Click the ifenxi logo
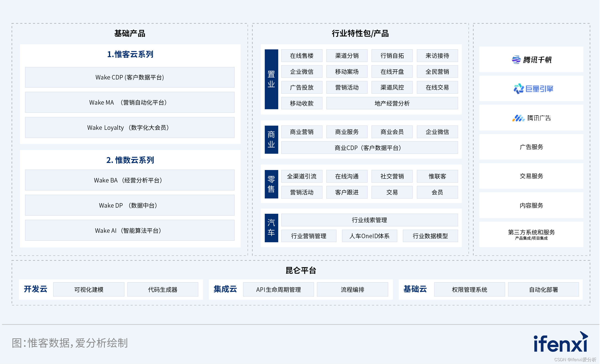600x364 pixels. coord(561,342)
